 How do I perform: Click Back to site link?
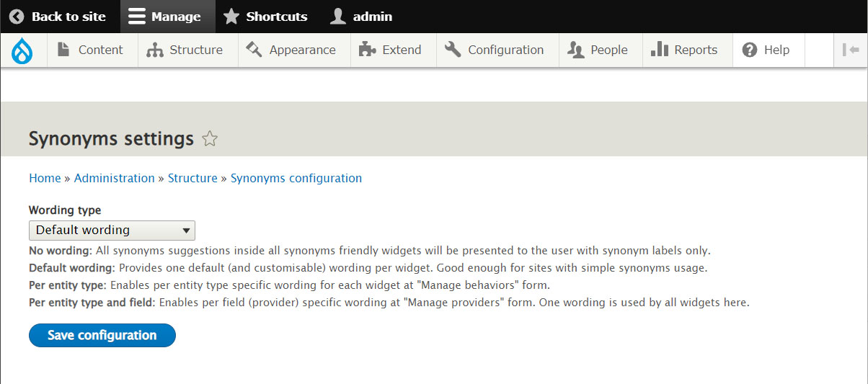tap(58, 17)
